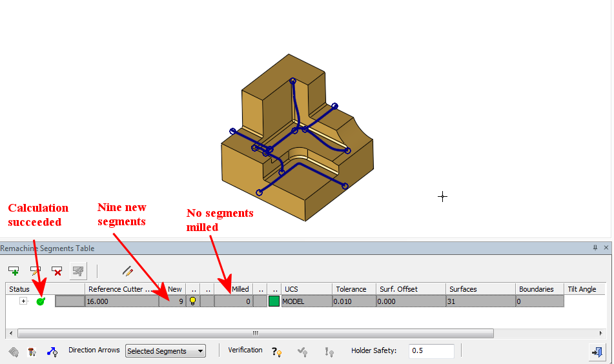Click the green color swatch in the row

[x=274, y=301]
